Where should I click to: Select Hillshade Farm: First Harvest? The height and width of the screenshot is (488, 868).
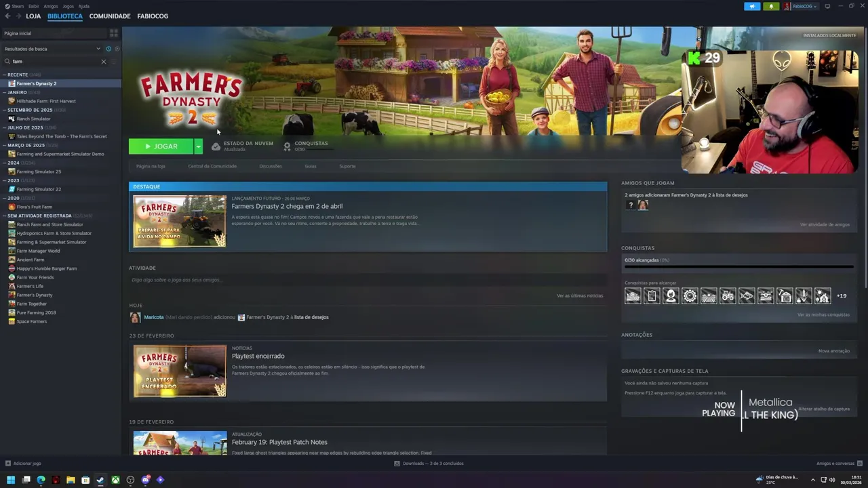pos(46,101)
